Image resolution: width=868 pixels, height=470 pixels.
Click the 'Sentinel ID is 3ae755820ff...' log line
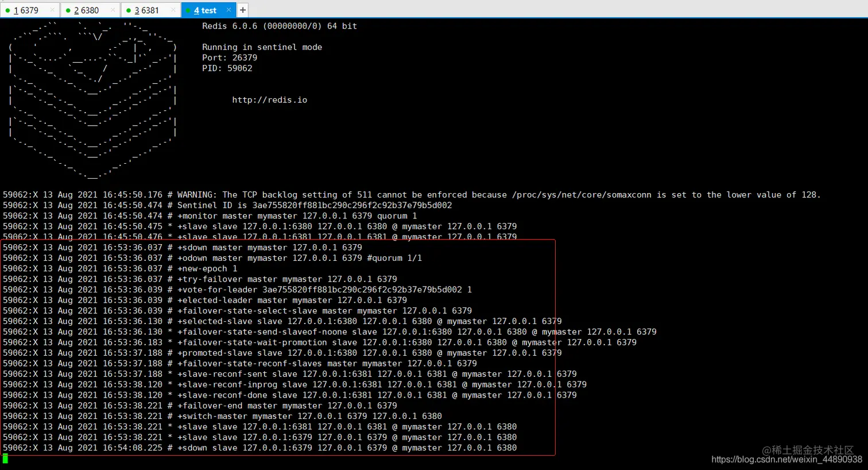(227, 205)
